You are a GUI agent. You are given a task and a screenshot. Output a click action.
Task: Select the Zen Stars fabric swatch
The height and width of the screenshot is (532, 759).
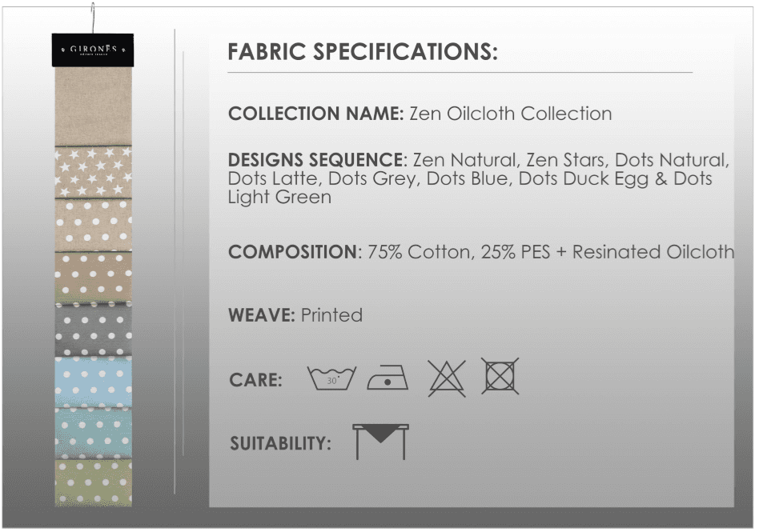click(93, 171)
